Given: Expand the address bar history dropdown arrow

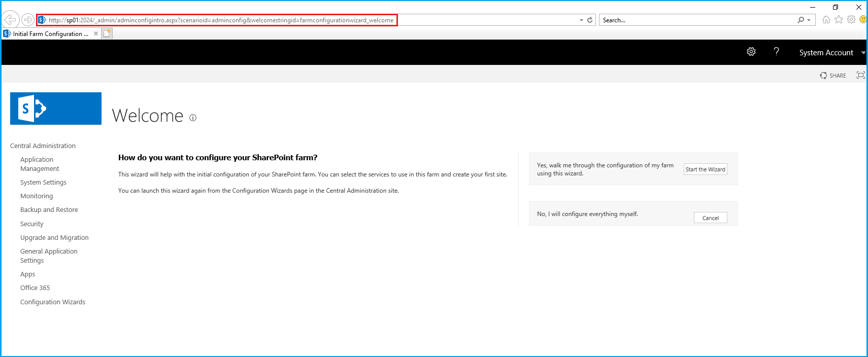Looking at the screenshot, I should [581, 20].
